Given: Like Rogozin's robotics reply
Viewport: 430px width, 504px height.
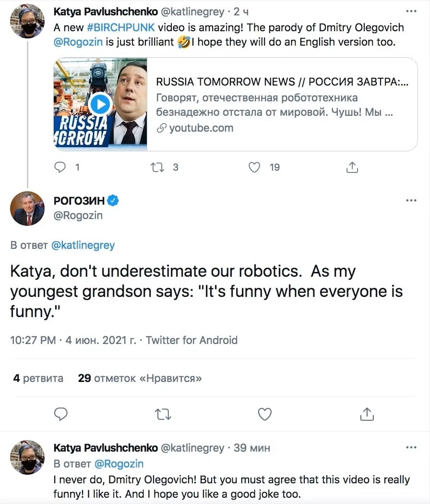Looking at the screenshot, I should click(265, 414).
